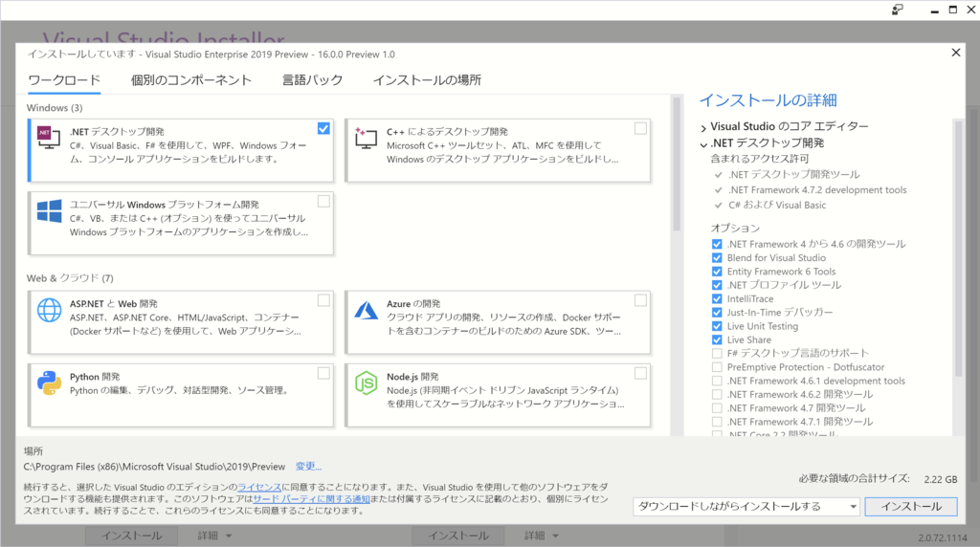980x547 pixels.
Task: Open the 詳細 dropdown in background installer window
Action: 215,536
